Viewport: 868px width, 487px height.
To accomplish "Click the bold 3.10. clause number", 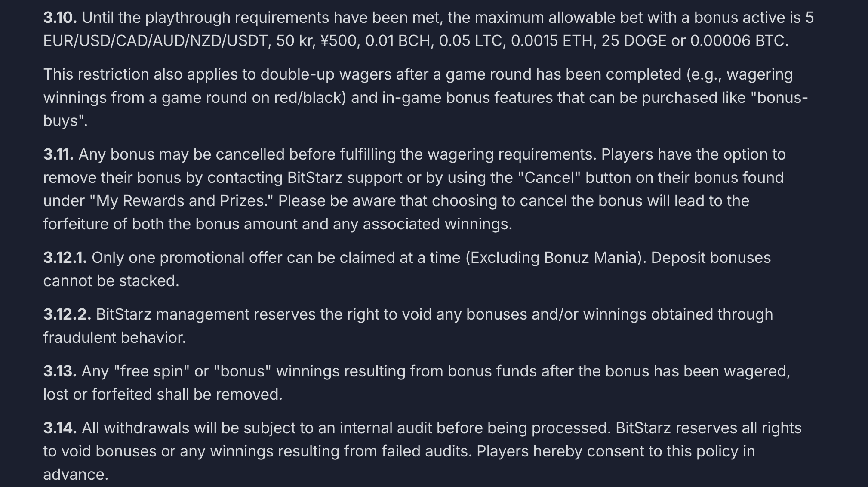I will (x=60, y=18).
